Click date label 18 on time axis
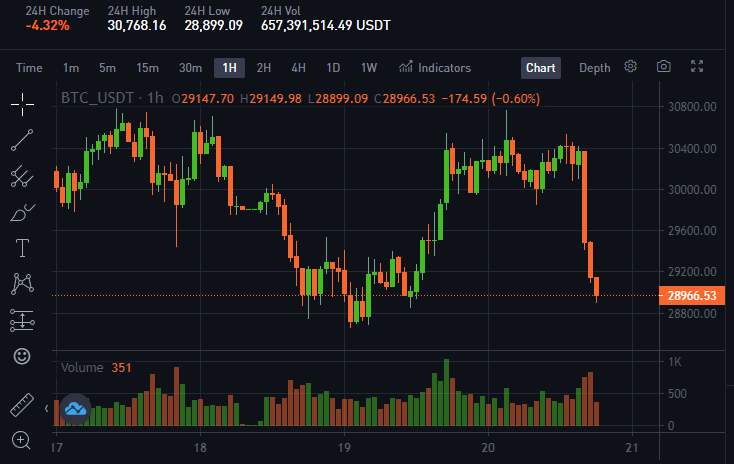734x464 pixels. click(200, 448)
